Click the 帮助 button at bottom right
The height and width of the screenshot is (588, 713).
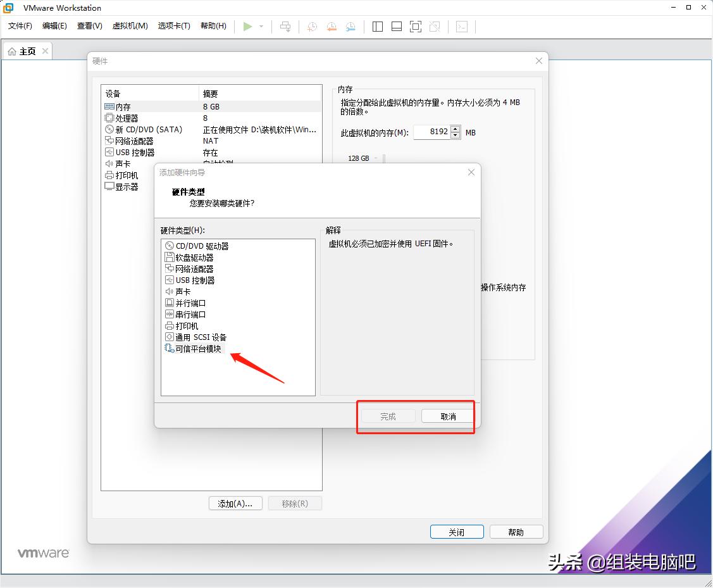[x=516, y=532]
